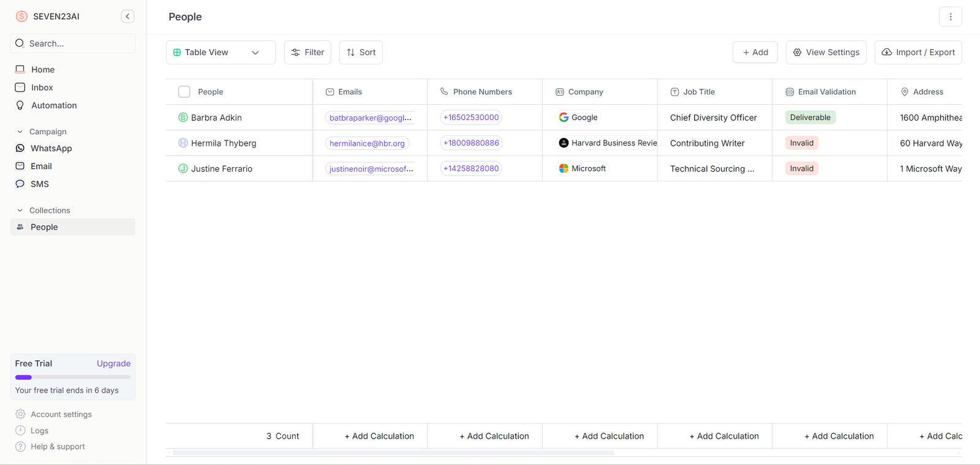Collapse the Collections section

point(20,210)
